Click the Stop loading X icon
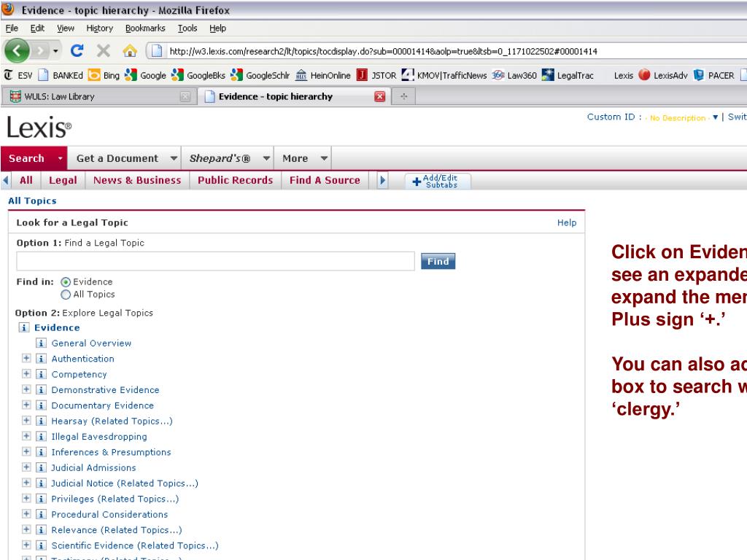This screenshot has height=560, width=747. (x=103, y=50)
